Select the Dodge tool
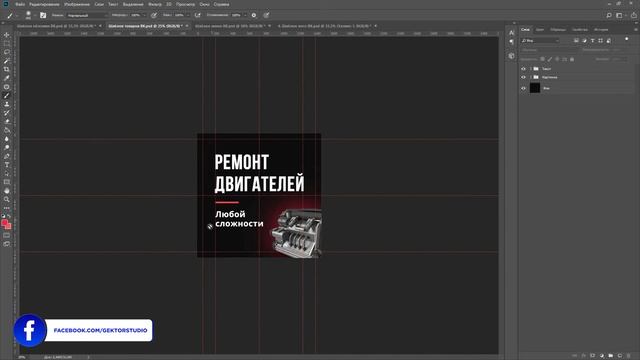Screen dimensions: 640x360 [x=7, y=147]
